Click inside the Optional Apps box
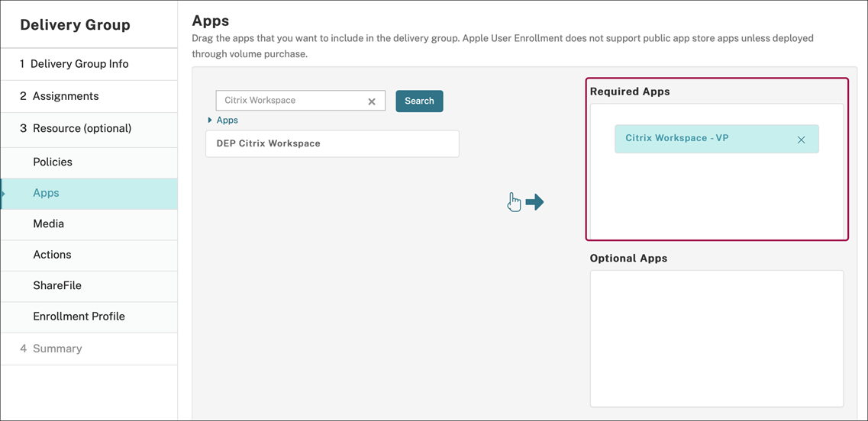The height and width of the screenshot is (421, 868). pyautogui.click(x=716, y=338)
